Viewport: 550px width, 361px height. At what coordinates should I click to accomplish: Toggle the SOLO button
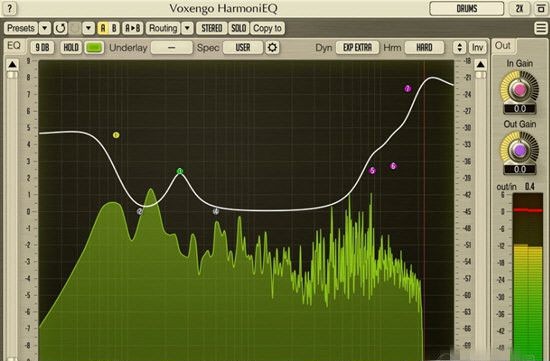239,28
